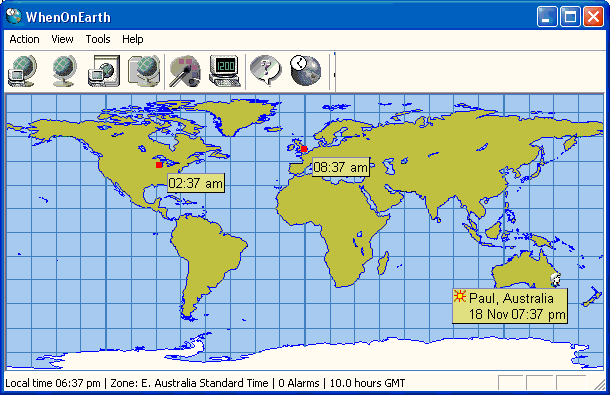This screenshot has width=610, height=395.
Task: Open the Action menu
Action: point(25,39)
